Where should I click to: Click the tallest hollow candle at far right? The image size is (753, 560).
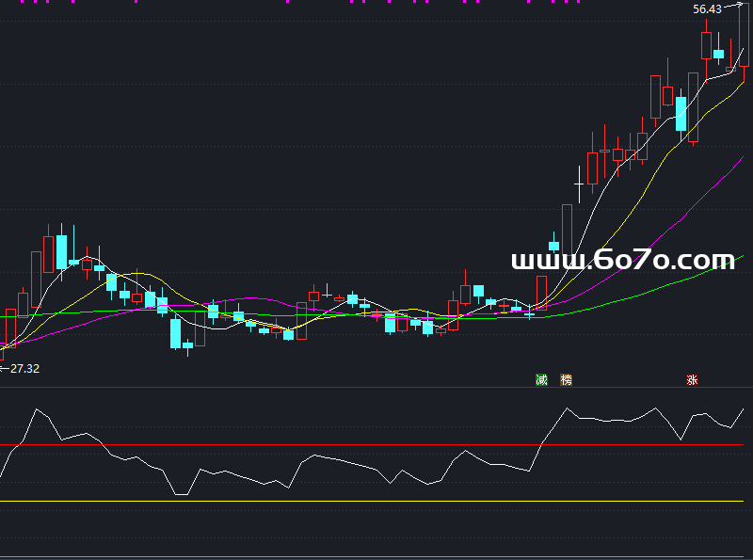point(744,36)
